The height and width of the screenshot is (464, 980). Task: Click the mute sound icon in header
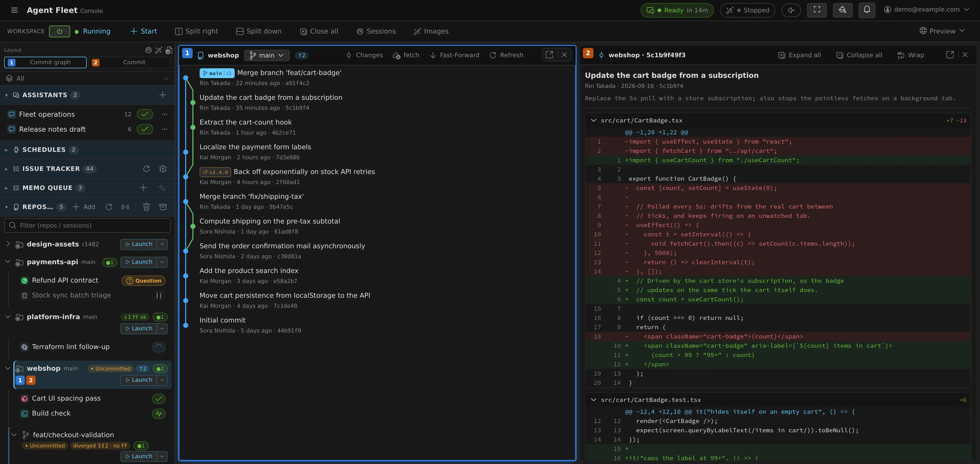click(791, 10)
